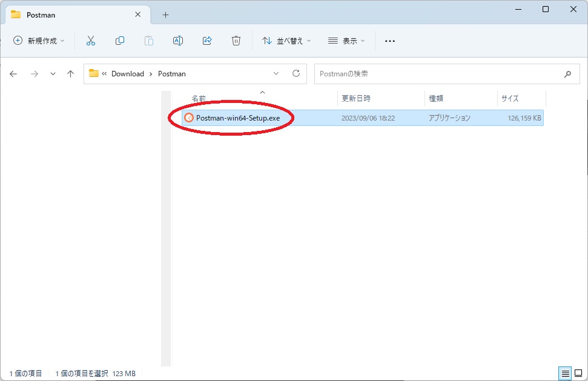The height and width of the screenshot is (381, 588).
Task: Expand recent locations chevron
Action: (53, 74)
